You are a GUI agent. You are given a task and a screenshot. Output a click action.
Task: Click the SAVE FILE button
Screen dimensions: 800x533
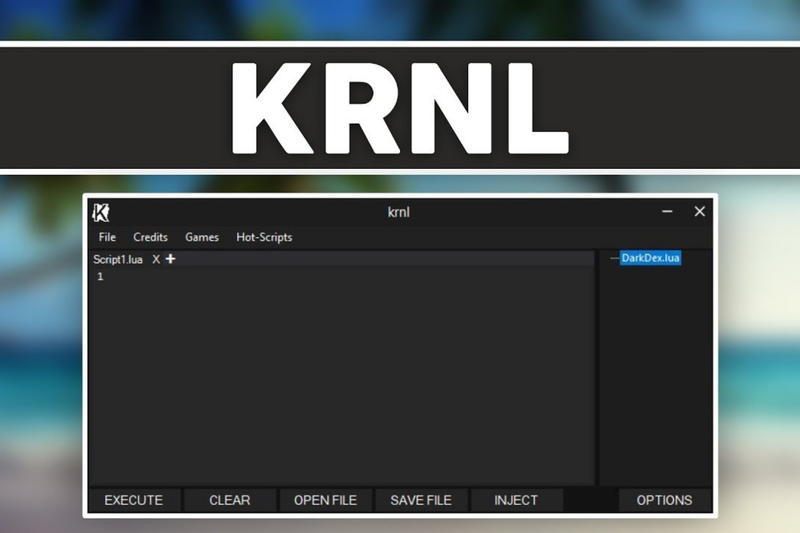click(421, 500)
